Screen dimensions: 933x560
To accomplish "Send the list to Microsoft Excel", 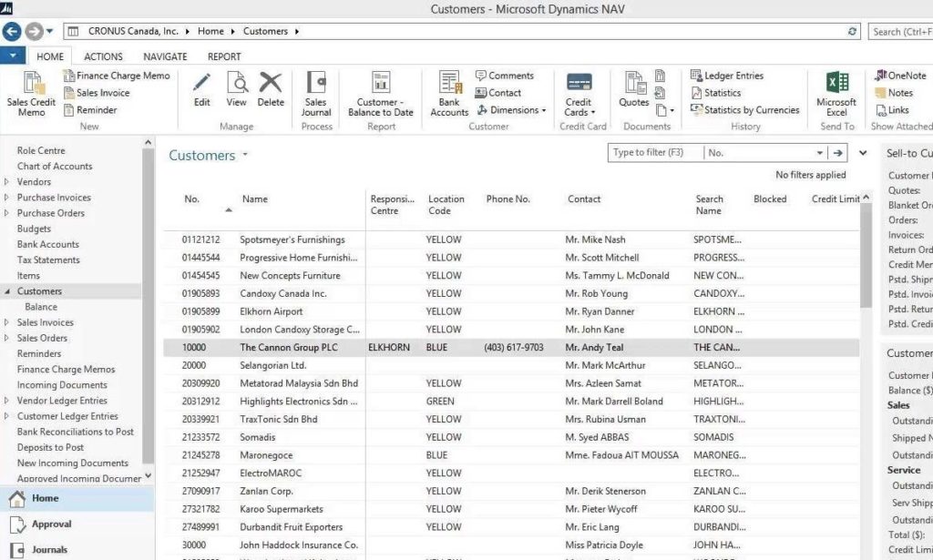I will (836, 94).
